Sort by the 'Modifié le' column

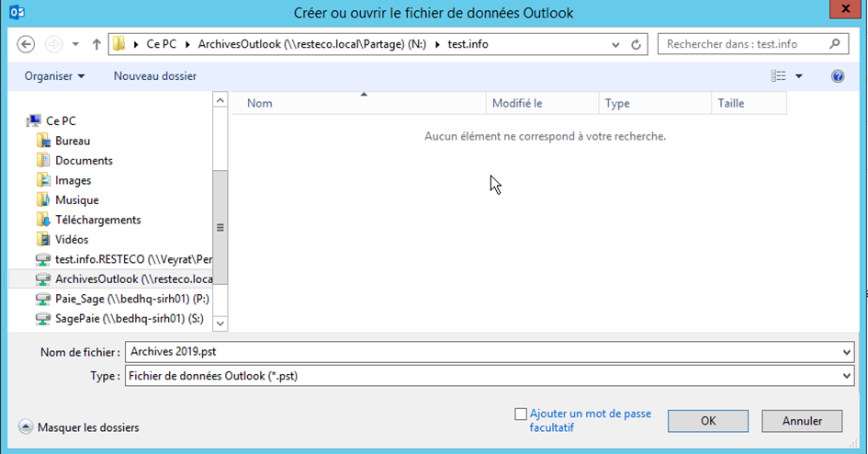tap(543, 104)
